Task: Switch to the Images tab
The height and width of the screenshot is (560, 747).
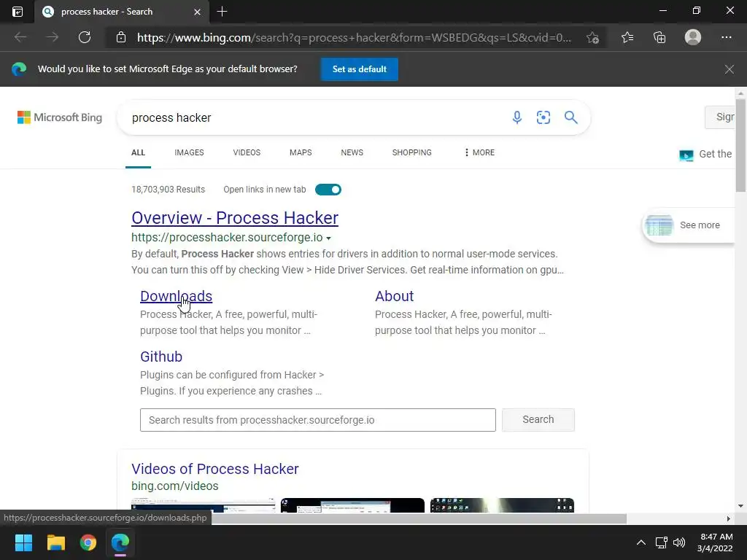Action: pyautogui.click(x=189, y=152)
